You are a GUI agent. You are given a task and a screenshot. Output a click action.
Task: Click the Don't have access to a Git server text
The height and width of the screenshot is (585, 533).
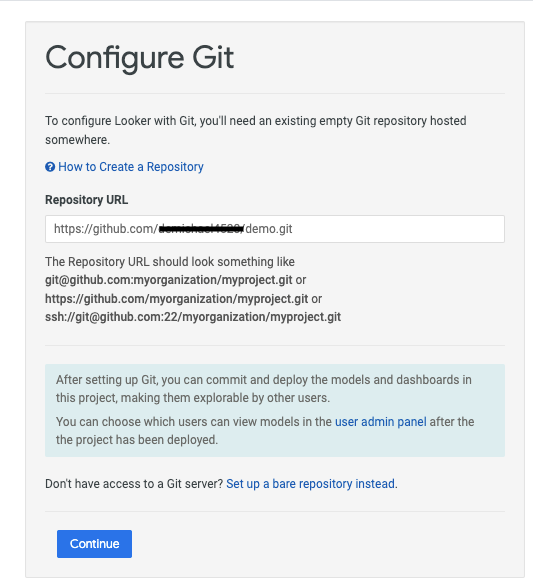pyautogui.click(x=134, y=484)
